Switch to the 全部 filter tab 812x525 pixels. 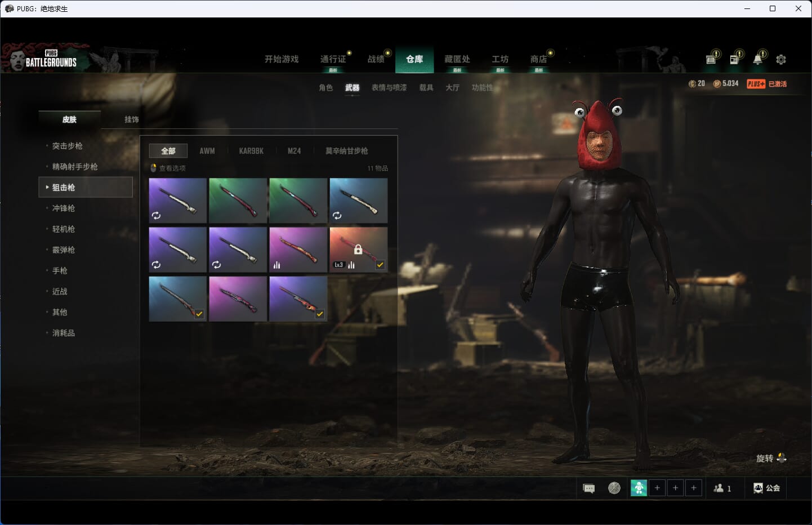tap(168, 151)
